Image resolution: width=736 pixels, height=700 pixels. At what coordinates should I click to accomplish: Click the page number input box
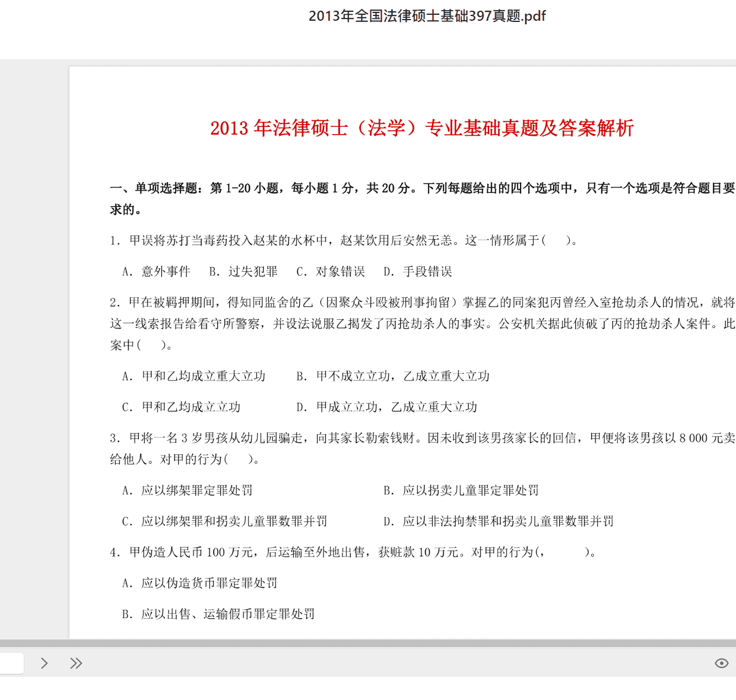click(x=11, y=663)
